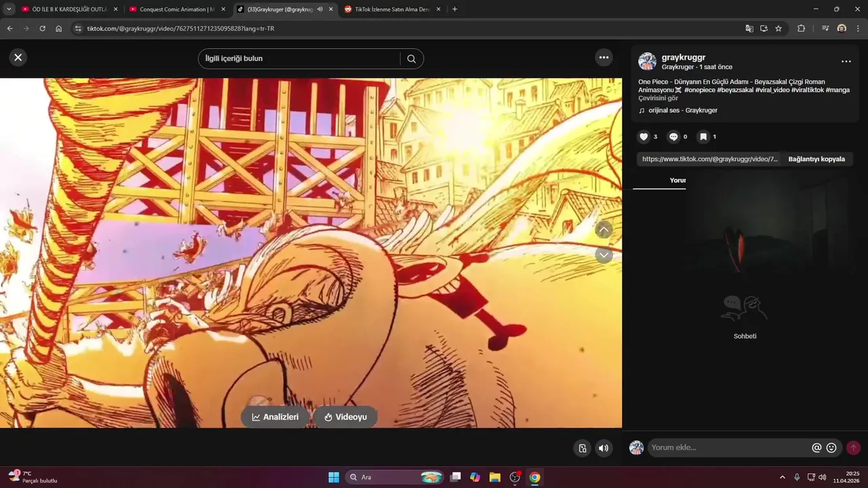Switch to TikTok İzlenme Satın Alma tab
Screen dimensions: 868x488
(392, 9)
